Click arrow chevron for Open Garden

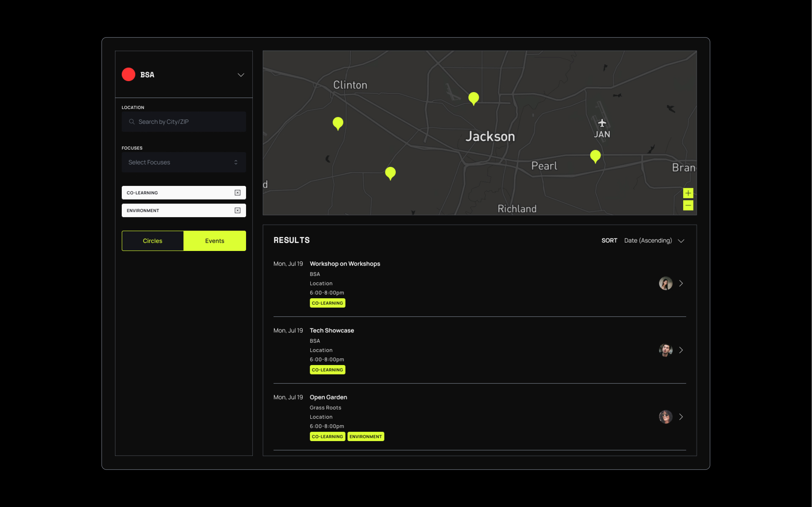click(x=681, y=417)
